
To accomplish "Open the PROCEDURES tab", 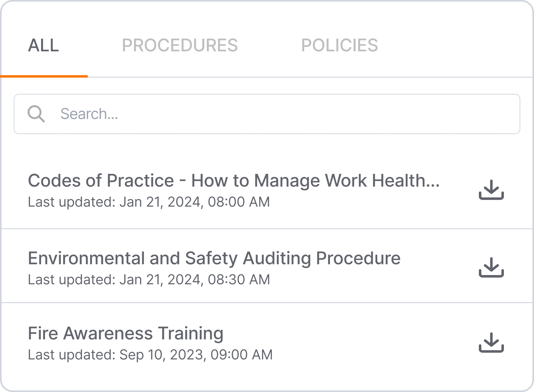I will 180,46.
